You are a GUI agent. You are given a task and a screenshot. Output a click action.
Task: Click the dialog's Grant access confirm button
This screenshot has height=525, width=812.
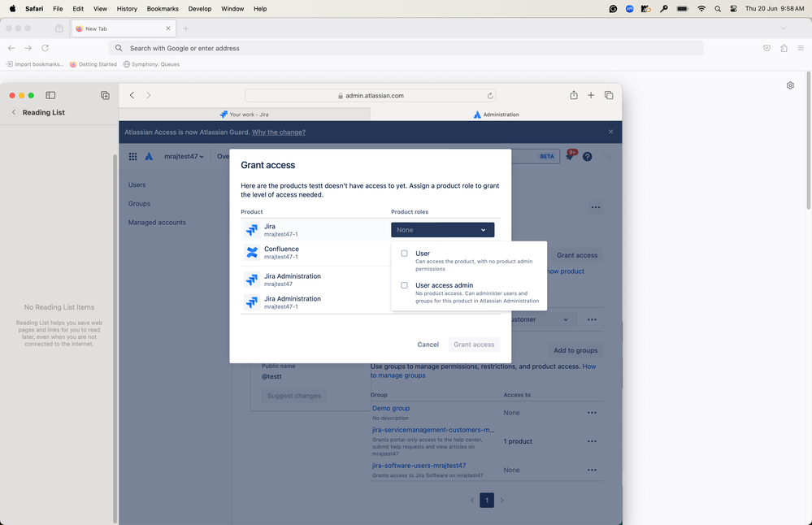(x=474, y=345)
